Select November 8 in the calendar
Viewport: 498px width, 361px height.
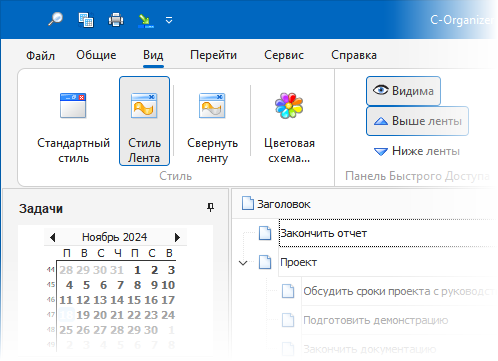[x=137, y=285]
